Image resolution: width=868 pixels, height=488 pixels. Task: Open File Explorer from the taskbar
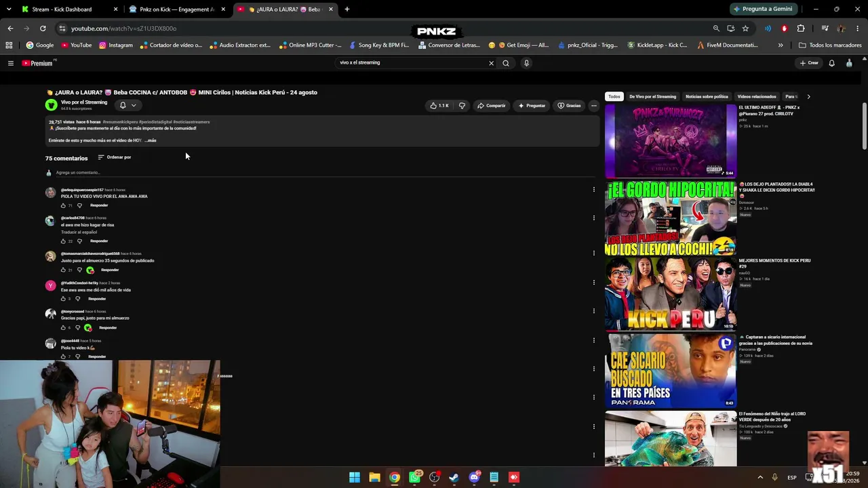[x=374, y=477]
